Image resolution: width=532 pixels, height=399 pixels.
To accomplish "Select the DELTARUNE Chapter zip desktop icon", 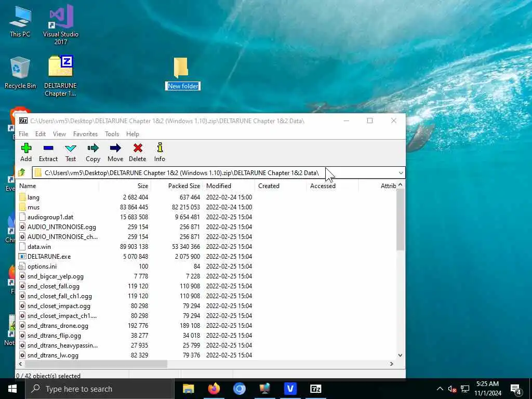I will 60,76.
